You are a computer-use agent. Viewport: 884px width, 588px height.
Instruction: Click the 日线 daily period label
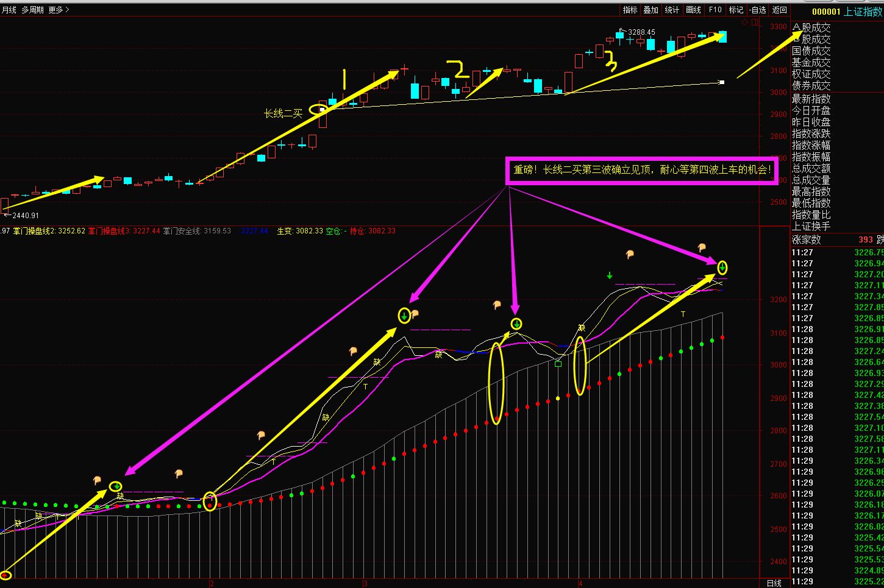(774, 583)
